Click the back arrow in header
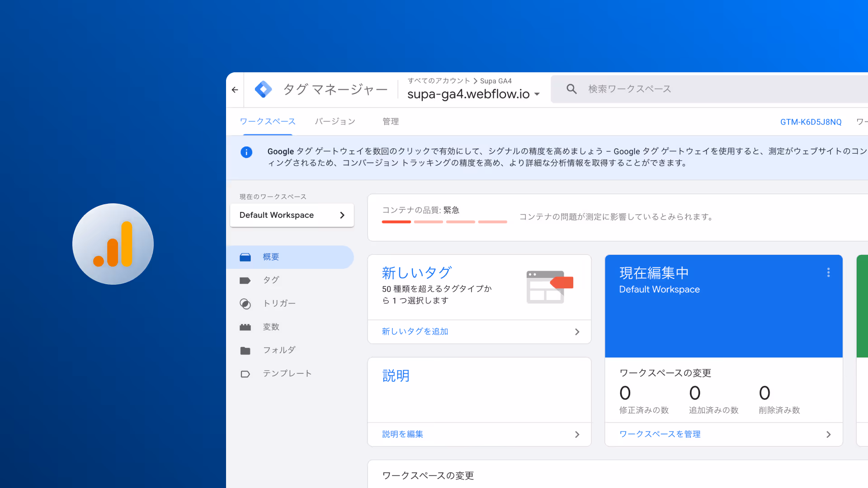Image resolution: width=868 pixels, height=488 pixels. (x=235, y=90)
